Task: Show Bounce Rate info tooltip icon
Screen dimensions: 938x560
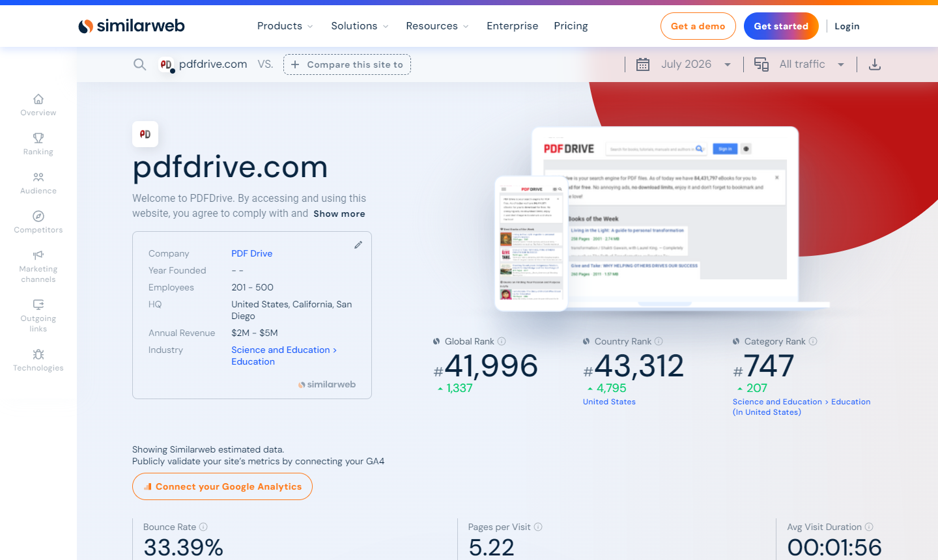Action: point(203,527)
